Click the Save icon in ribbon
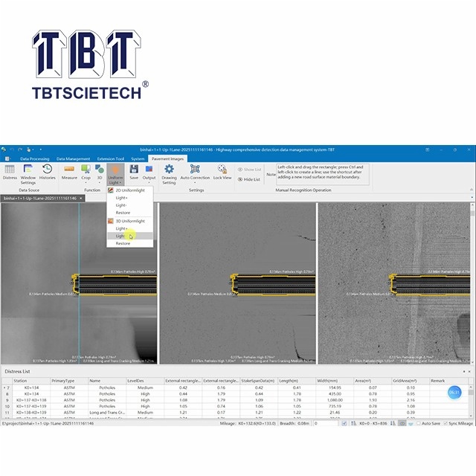This screenshot has width=476, height=476. (x=134, y=173)
